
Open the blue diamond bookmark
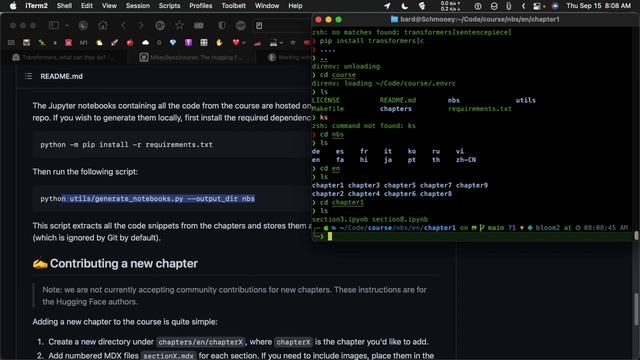tap(173, 42)
